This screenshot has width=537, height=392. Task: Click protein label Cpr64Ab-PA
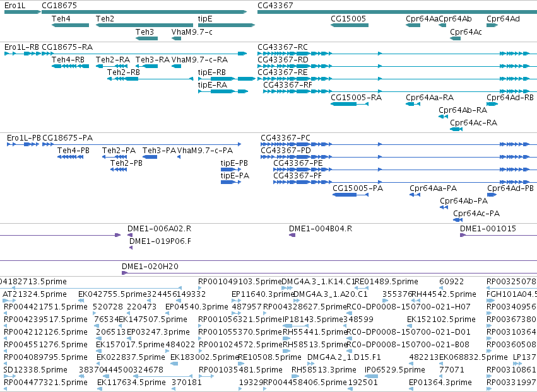(x=464, y=201)
